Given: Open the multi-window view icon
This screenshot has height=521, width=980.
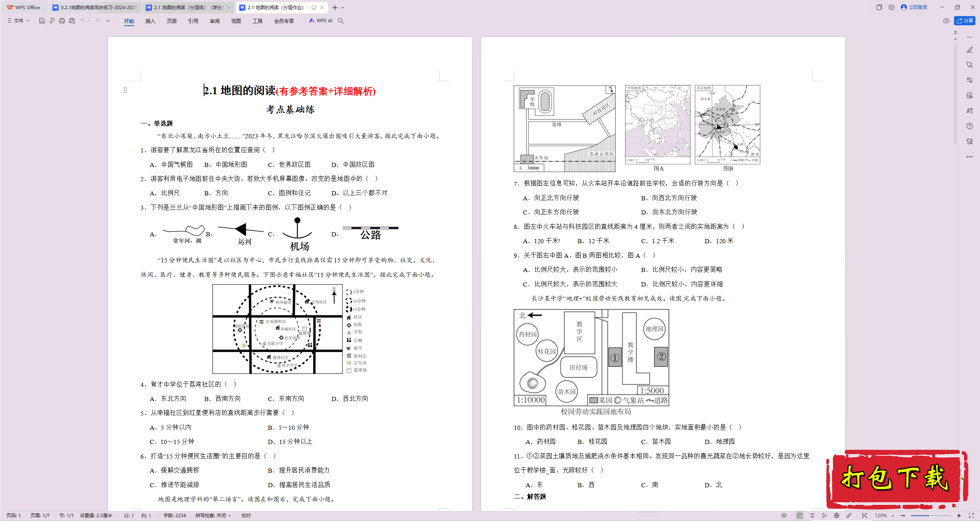Looking at the screenshot, I should click(x=879, y=7).
